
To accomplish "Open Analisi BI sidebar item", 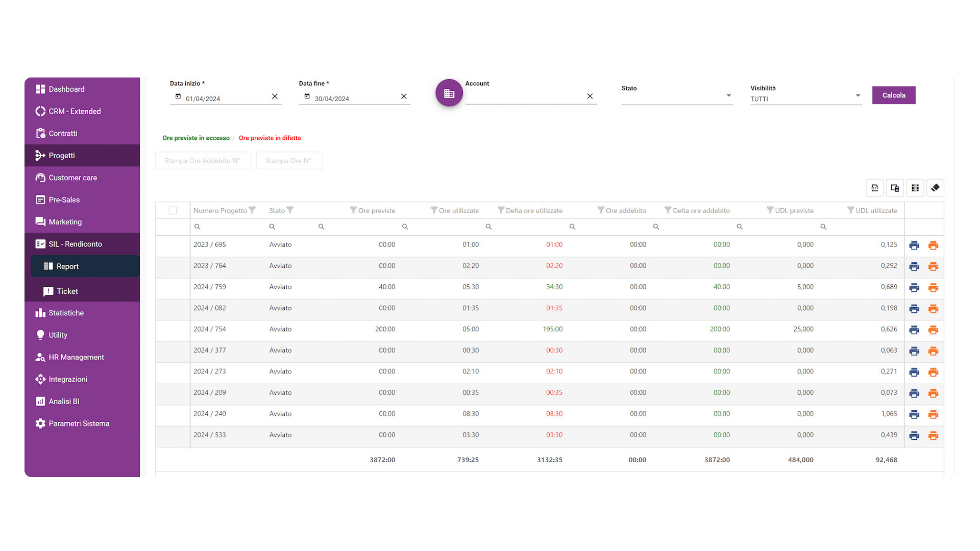I will (x=82, y=402).
